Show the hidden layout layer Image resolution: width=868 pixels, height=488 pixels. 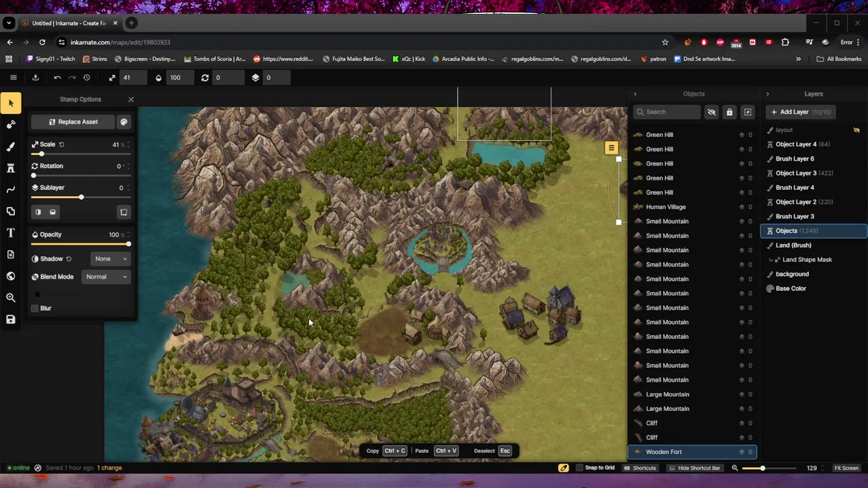tap(856, 130)
